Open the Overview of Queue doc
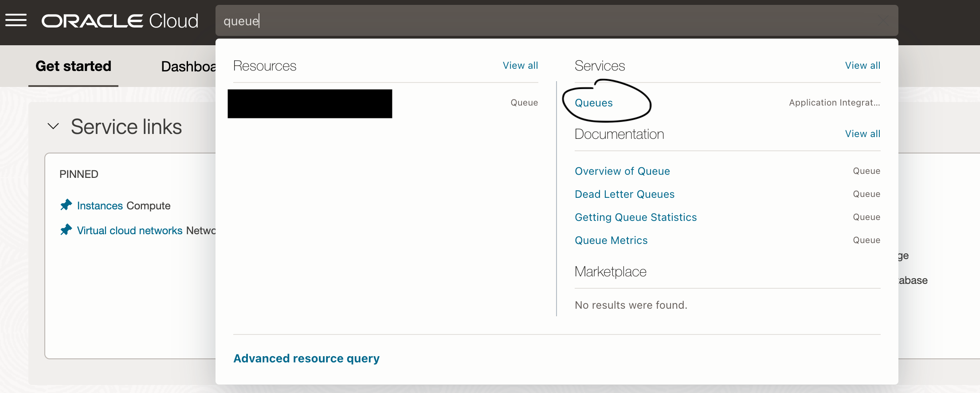This screenshot has width=980, height=393. pyautogui.click(x=622, y=171)
